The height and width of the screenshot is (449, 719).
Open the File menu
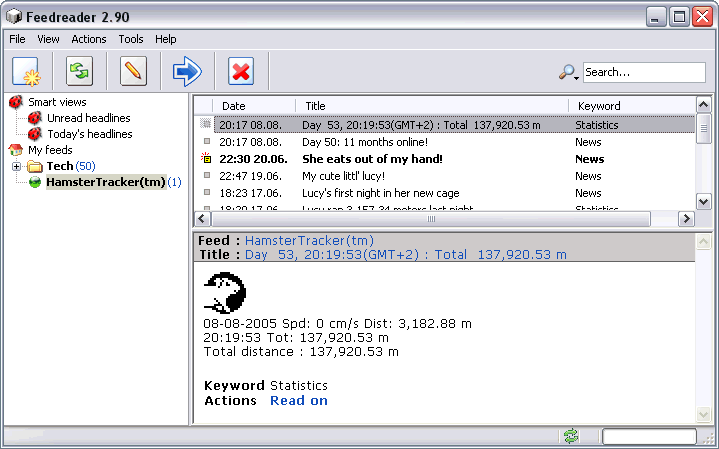[17, 39]
